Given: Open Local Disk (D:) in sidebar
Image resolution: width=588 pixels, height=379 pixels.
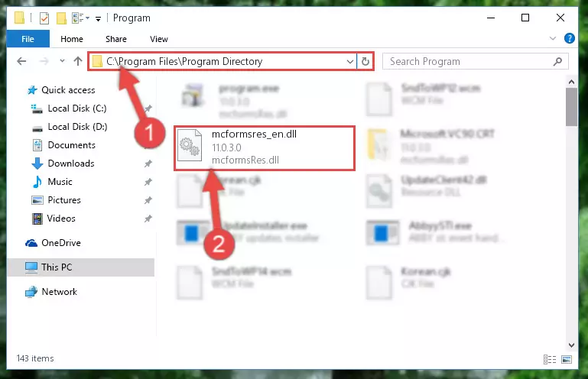Looking at the screenshot, I should [x=77, y=127].
